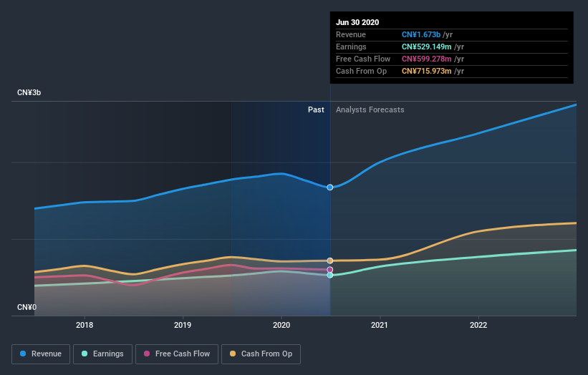Click the blue Revenue data point marker
The width and height of the screenshot is (588, 375).
pyautogui.click(x=330, y=187)
